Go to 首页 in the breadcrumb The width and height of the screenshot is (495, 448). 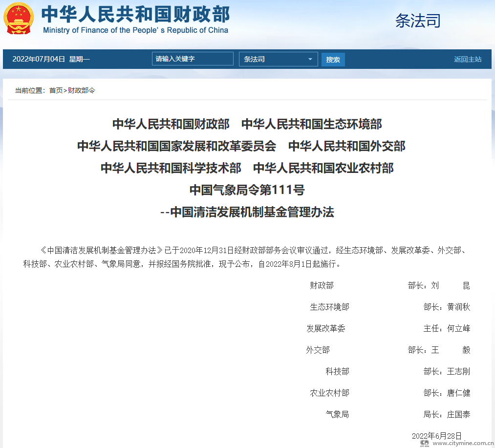(x=56, y=90)
